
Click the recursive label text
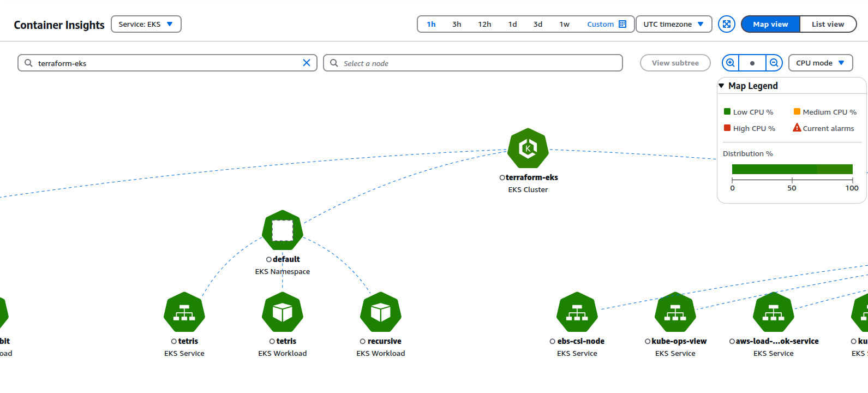coord(385,341)
